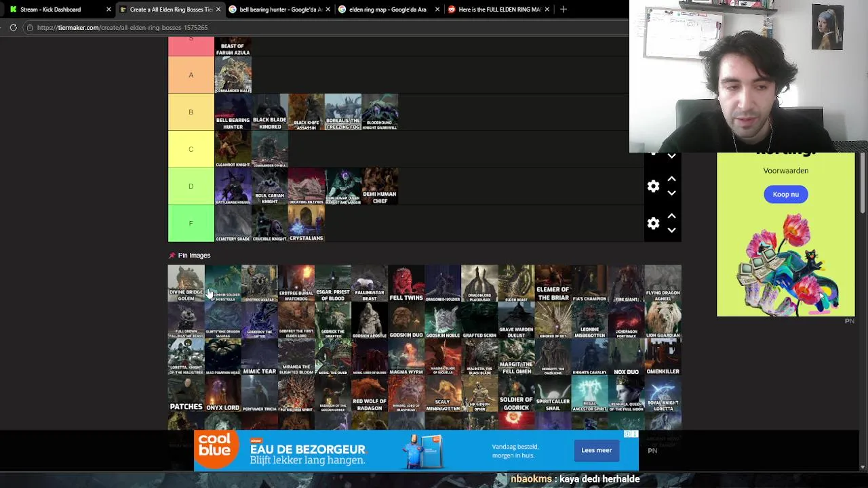Move the F tier row down
The image size is (868, 488).
tap(671, 230)
